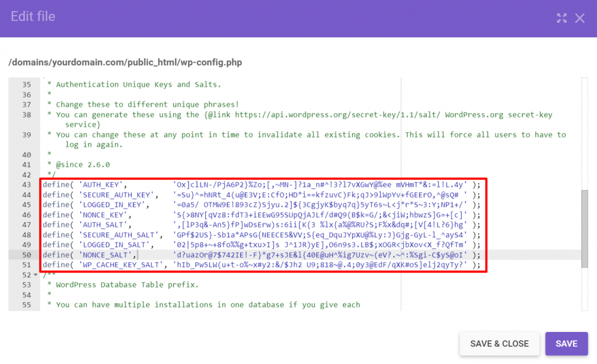This screenshot has height=364, width=597.
Task: Click the SAVE & CLOSE button
Action: tap(499, 344)
